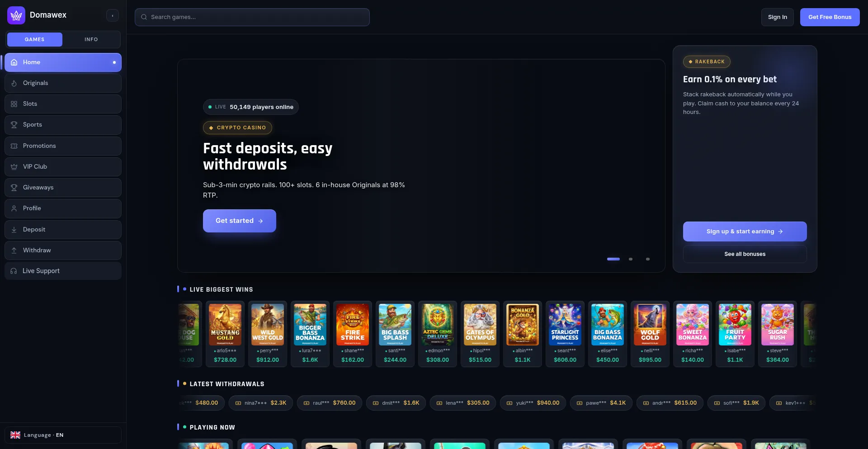Open the Sugar Rush game thumbnail

click(778, 325)
